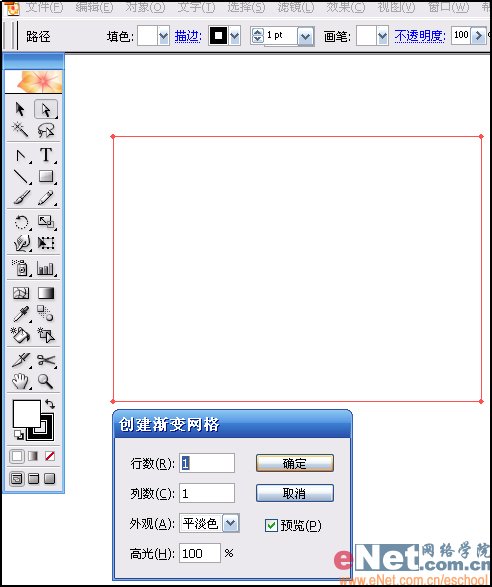Image resolution: width=492 pixels, height=587 pixels.
Task: Click the control bar black stroke swatch
Action: pos(218,36)
